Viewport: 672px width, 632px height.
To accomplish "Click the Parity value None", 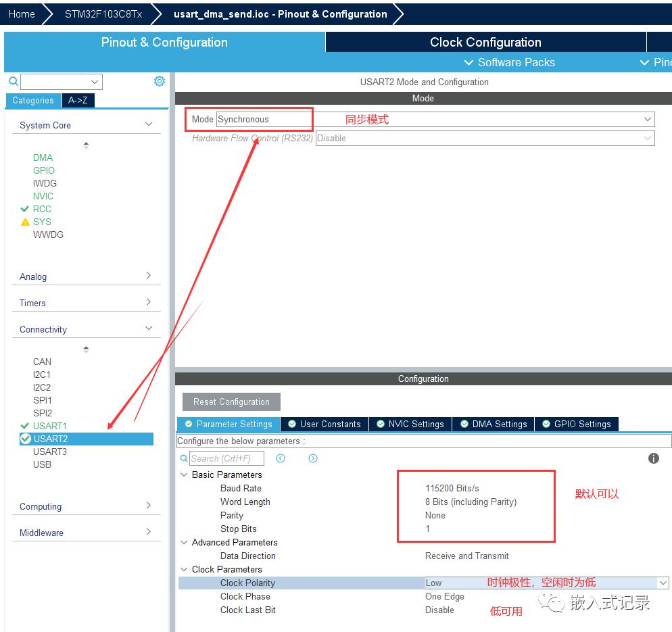I will [435, 515].
